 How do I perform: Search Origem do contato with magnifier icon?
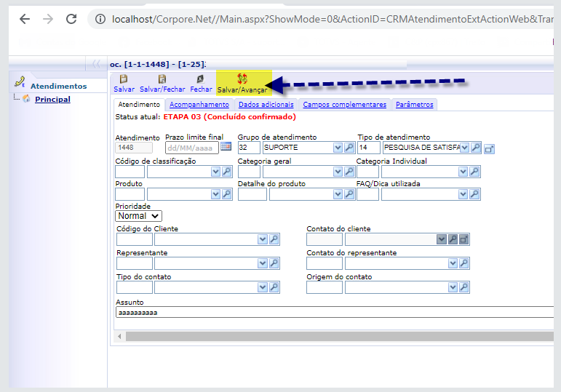(x=464, y=287)
